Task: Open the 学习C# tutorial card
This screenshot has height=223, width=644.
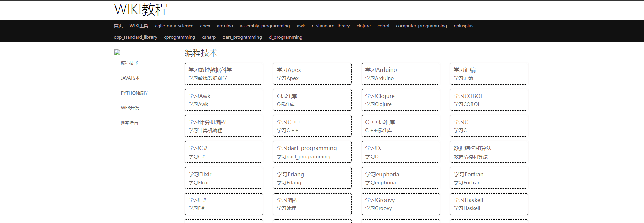Action: click(x=224, y=152)
